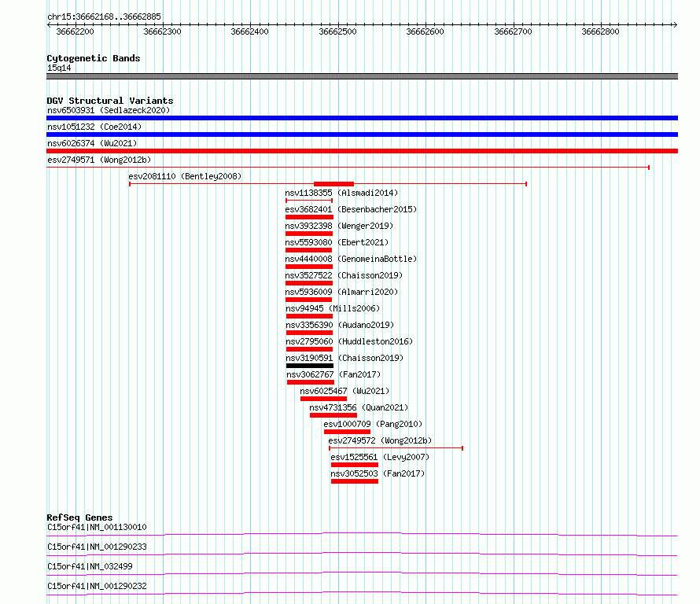Select the C15orf41|NM_032499 gene label
The width and height of the screenshot is (700, 604).
click(x=90, y=566)
